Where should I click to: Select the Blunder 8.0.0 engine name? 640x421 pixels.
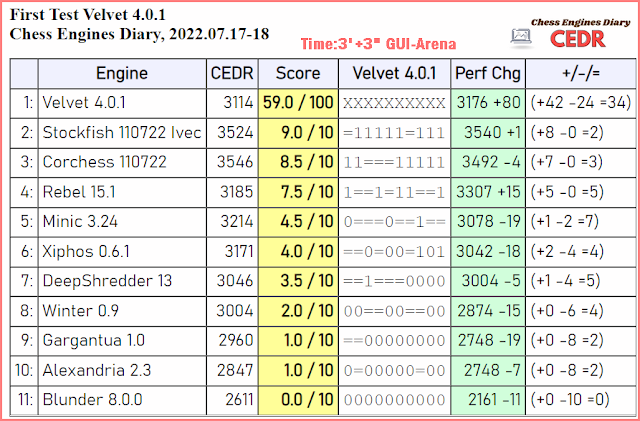click(x=92, y=400)
